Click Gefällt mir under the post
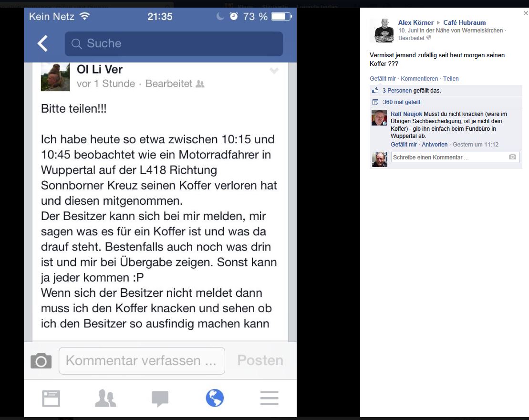529x420 pixels. (383, 79)
